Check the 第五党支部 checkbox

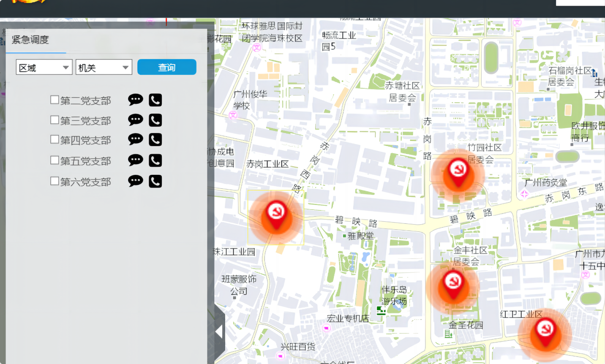point(55,160)
